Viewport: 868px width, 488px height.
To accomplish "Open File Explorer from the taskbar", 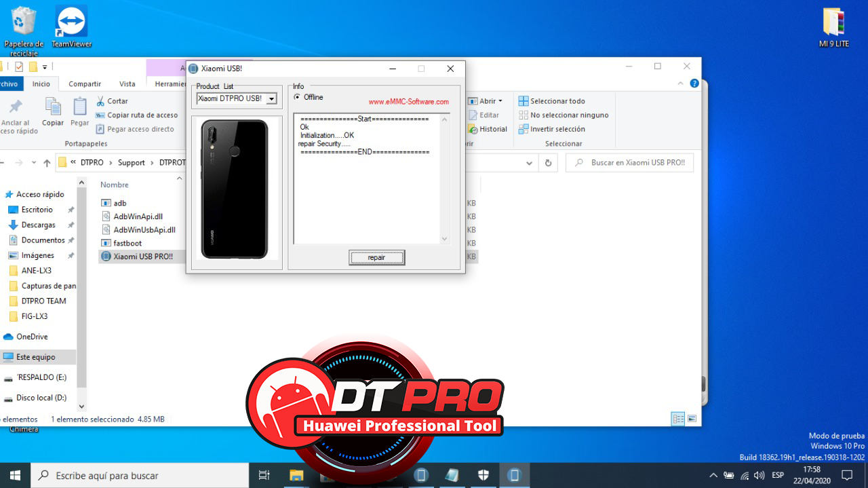I will pos(296,475).
